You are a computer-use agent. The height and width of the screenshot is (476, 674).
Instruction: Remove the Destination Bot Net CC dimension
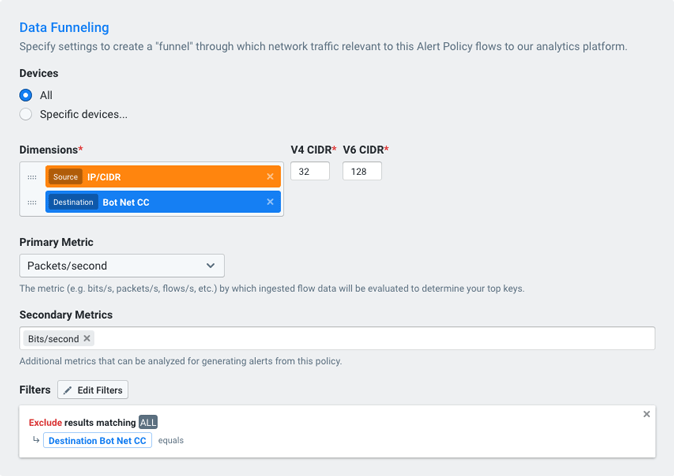270,202
